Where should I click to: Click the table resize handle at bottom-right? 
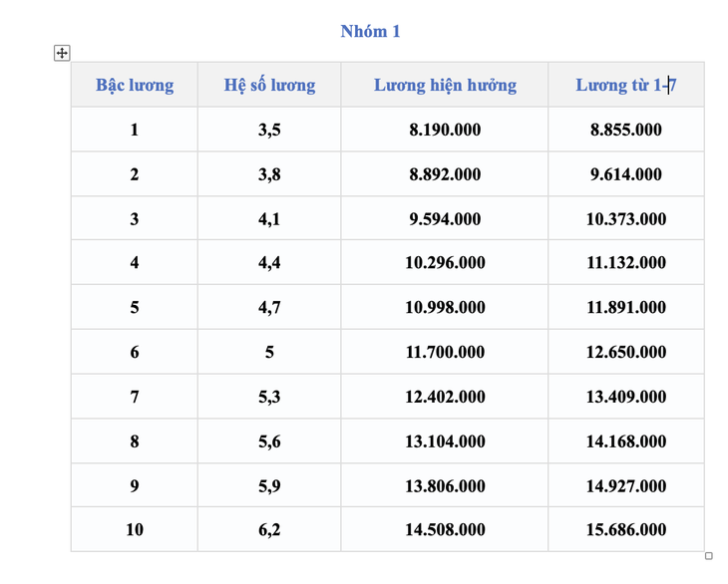click(708, 556)
